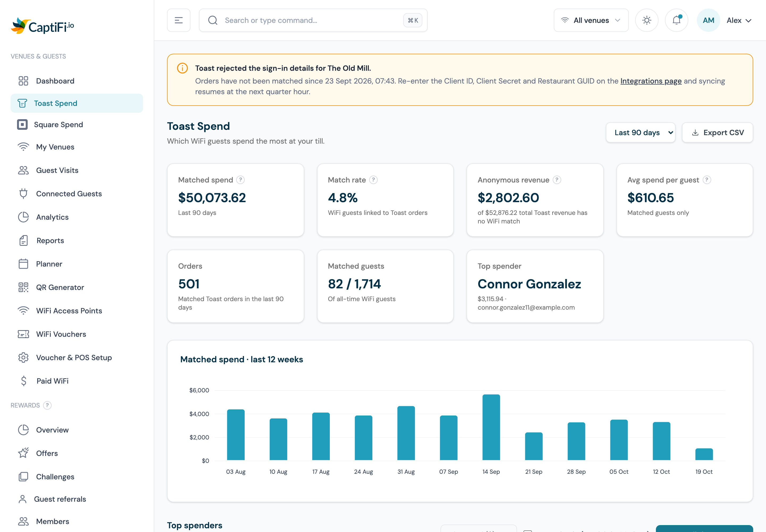This screenshot has width=766, height=532.
Task: Toggle light/dark theme with sun icon
Action: click(x=647, y=20)
